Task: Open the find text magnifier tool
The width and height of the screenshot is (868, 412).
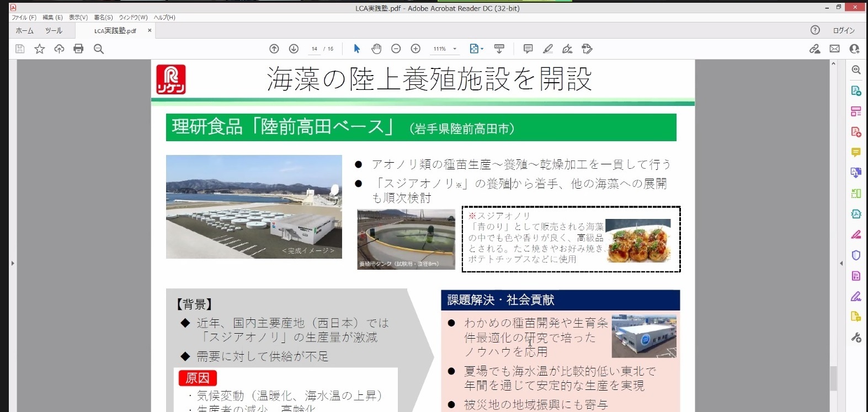Action: 99,49
